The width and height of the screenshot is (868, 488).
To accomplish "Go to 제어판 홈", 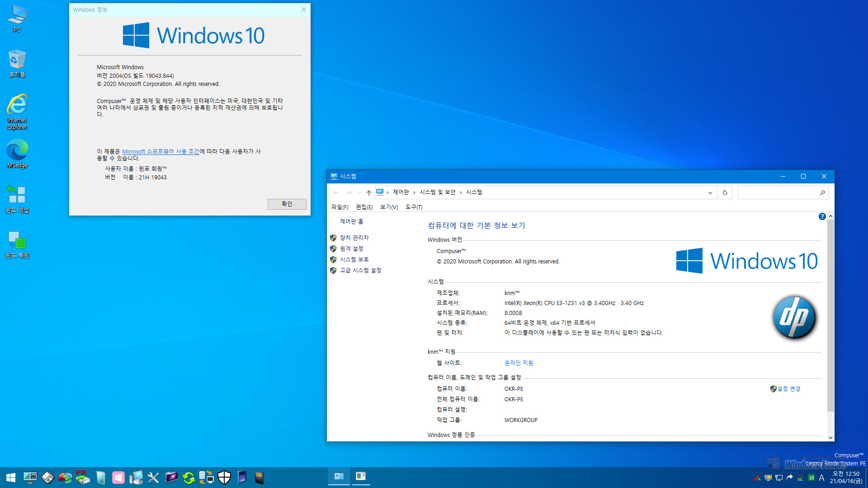I will 352,221.
